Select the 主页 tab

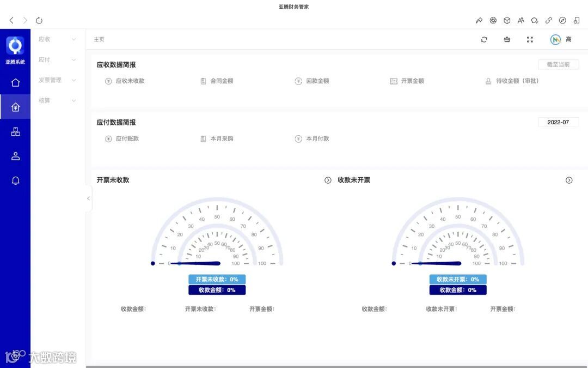pyautogui.click(x=99, y=39)
